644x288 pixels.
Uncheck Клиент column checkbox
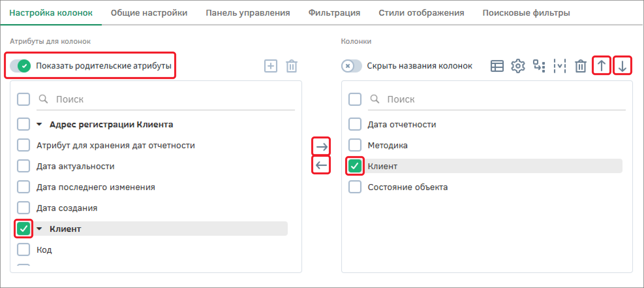coord(355,166)
